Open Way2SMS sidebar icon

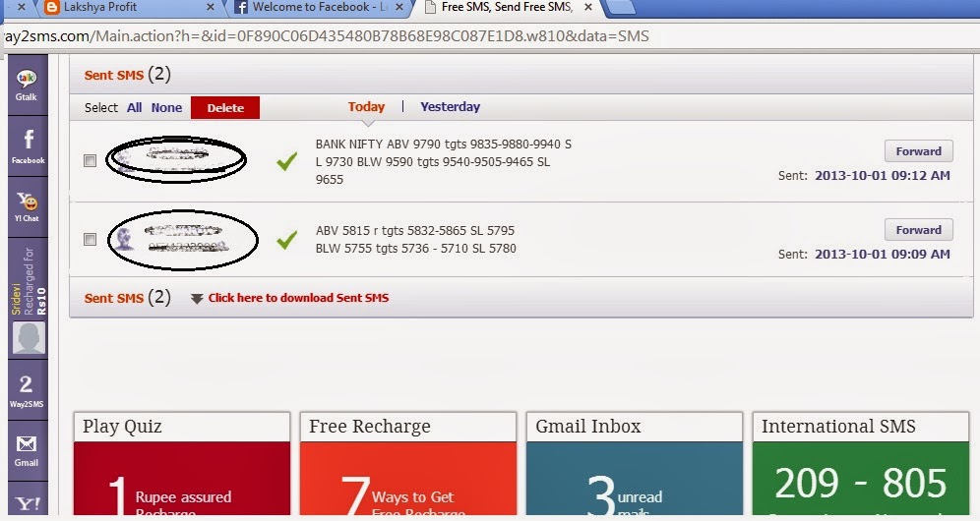point(27,390)
